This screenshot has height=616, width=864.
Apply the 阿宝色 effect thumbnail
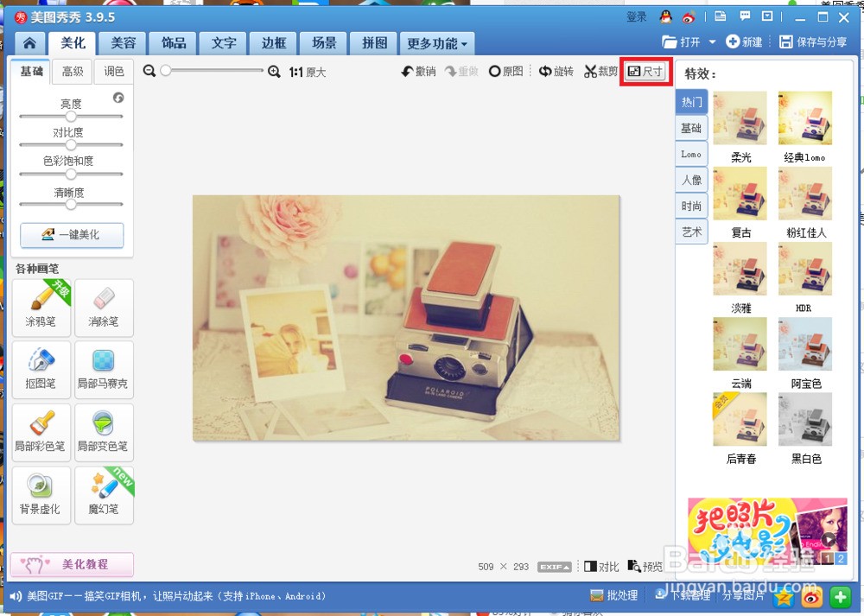coord(805,345)
